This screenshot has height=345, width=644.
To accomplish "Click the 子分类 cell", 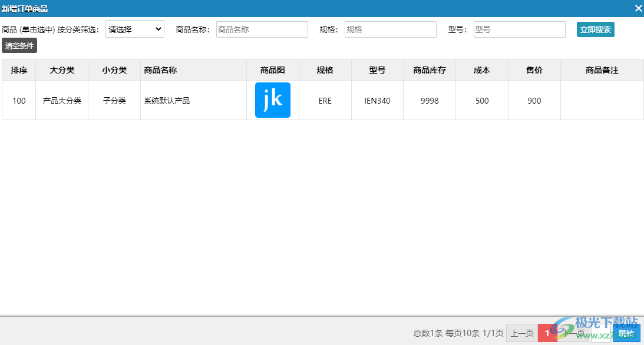I will pyautogui.click(x=114, y=101).
